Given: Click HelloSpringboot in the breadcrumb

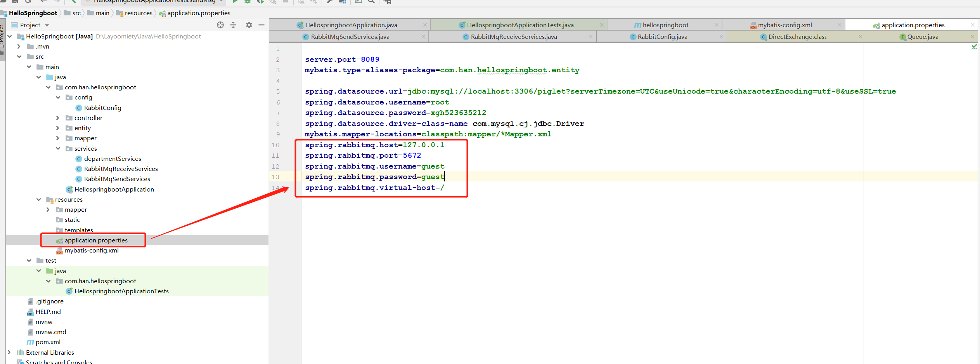Looking at the screenshot, I should 33,13.
